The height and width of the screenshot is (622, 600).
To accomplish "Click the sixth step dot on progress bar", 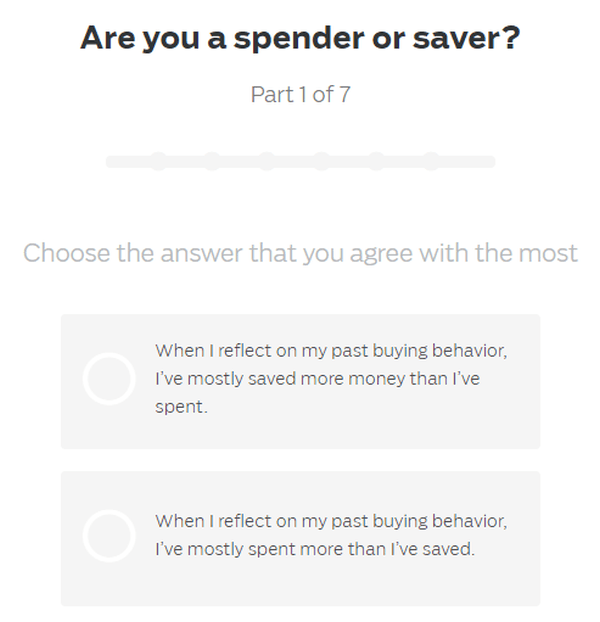I will [430, 161].
